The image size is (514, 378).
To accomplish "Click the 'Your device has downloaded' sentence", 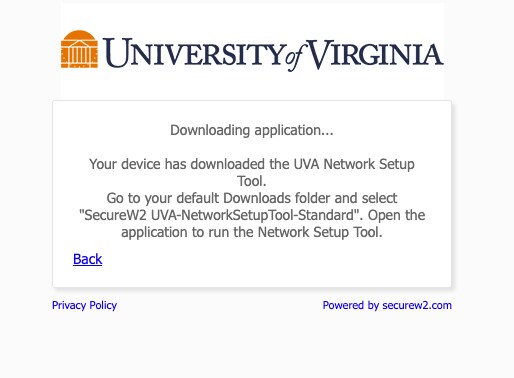I will (252, 172).
